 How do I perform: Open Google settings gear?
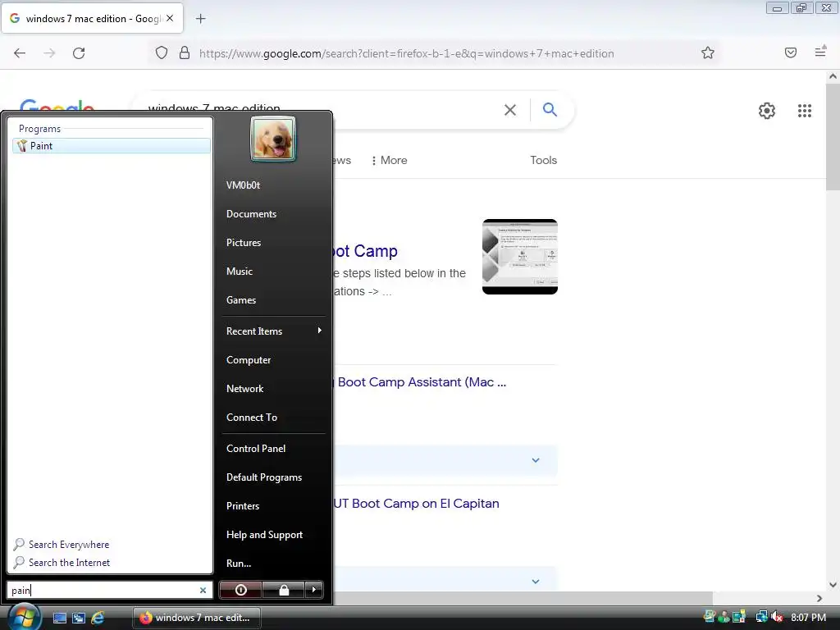[767, 111]
